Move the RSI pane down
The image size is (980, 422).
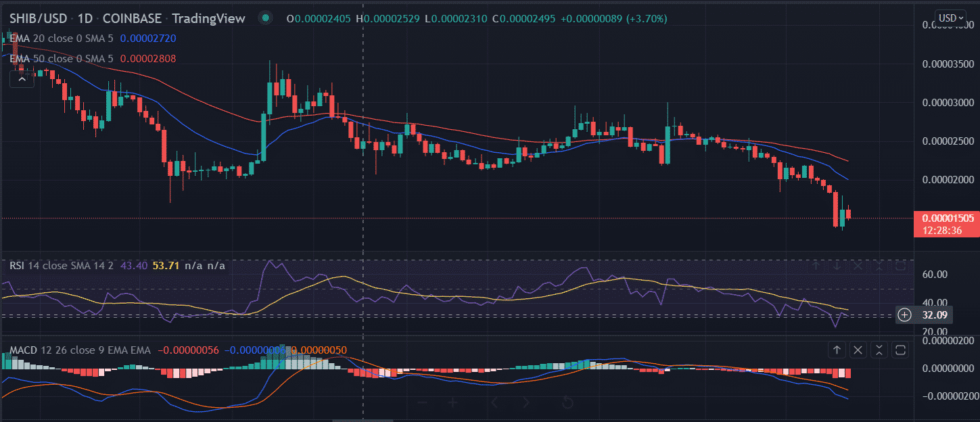pyautogui.click(x=837, y=266)
